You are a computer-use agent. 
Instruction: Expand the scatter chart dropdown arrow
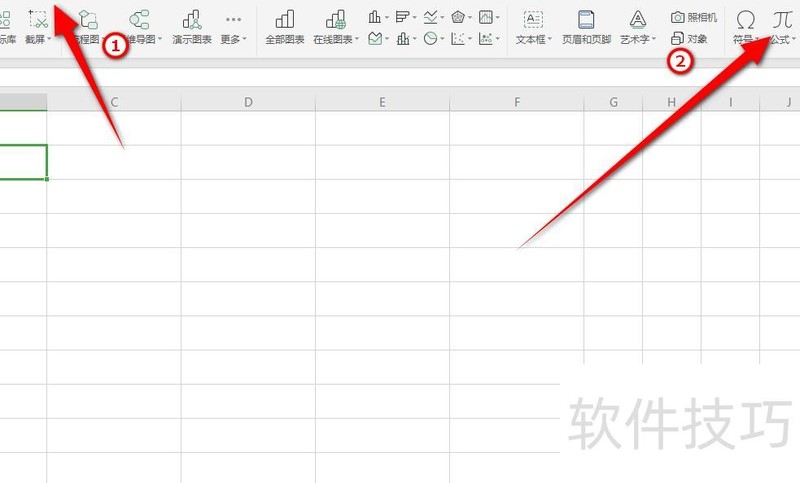pos(470,39)
